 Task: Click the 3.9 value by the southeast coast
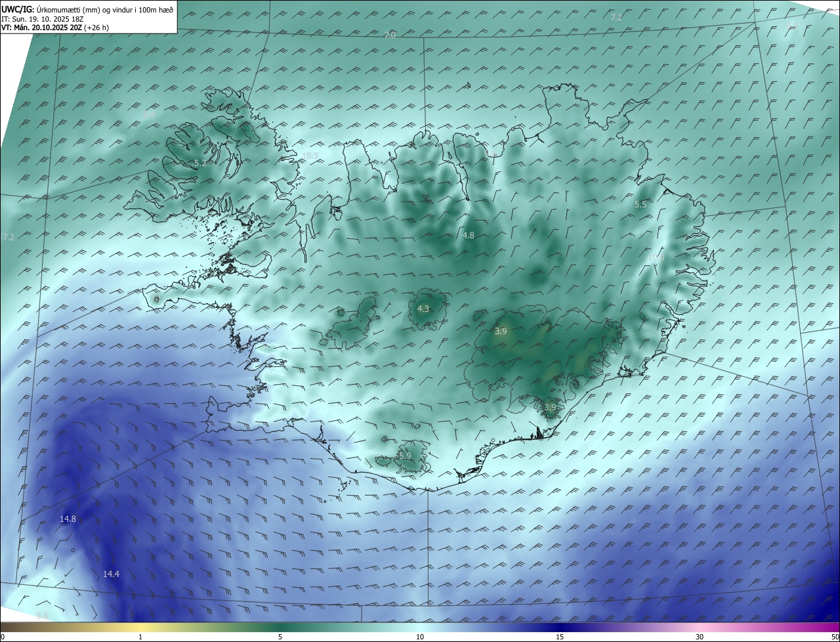point(550,408)
